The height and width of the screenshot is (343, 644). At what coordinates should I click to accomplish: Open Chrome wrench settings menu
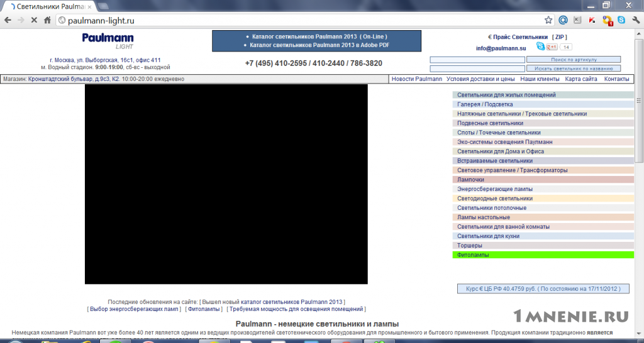pyautogui.click(x=636, y=20)
